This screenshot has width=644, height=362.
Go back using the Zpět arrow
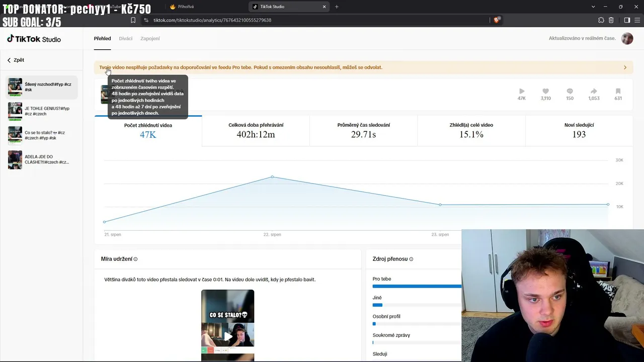[x=9, y=60]
